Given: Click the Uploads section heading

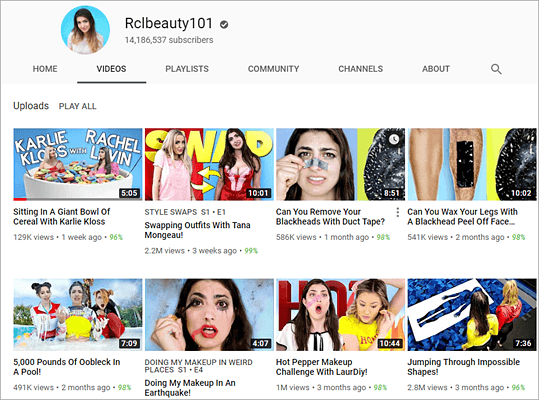Looking at the screenshot, I should [x=31, y=106].
